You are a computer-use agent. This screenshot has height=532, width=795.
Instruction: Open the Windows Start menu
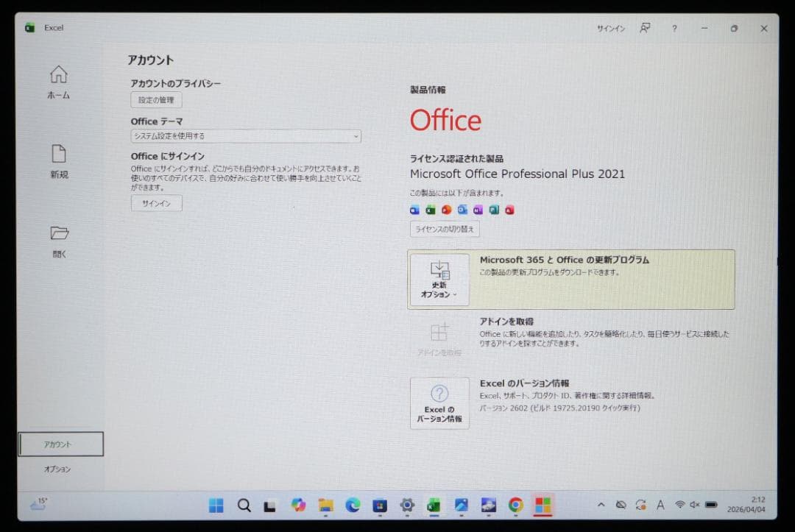tap(216, 506)
